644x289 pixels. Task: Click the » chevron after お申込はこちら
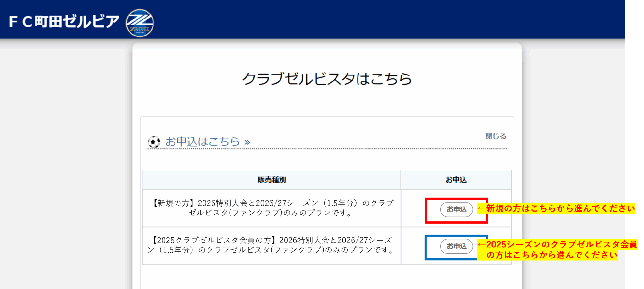pyautogui.click(x=247, y=142)
